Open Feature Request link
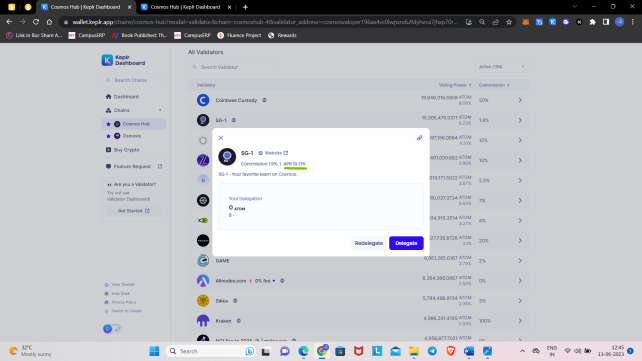 [134, 167]
